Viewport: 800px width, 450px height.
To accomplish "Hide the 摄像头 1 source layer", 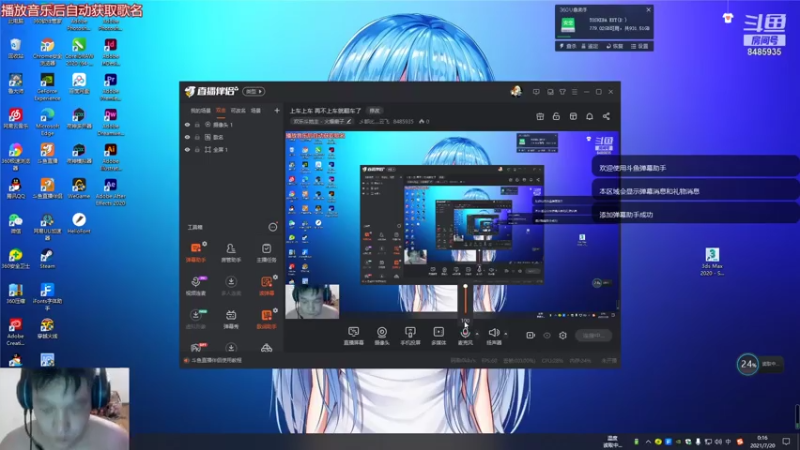I will pyautogui.click(x=187, y=124).
